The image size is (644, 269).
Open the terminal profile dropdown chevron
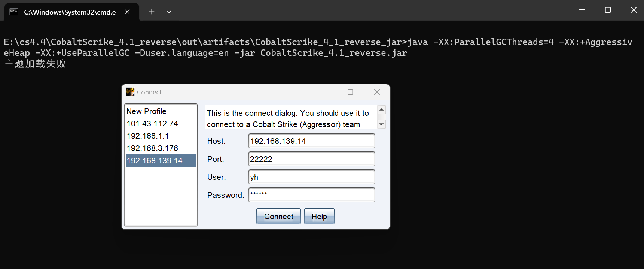pos(169,12)
